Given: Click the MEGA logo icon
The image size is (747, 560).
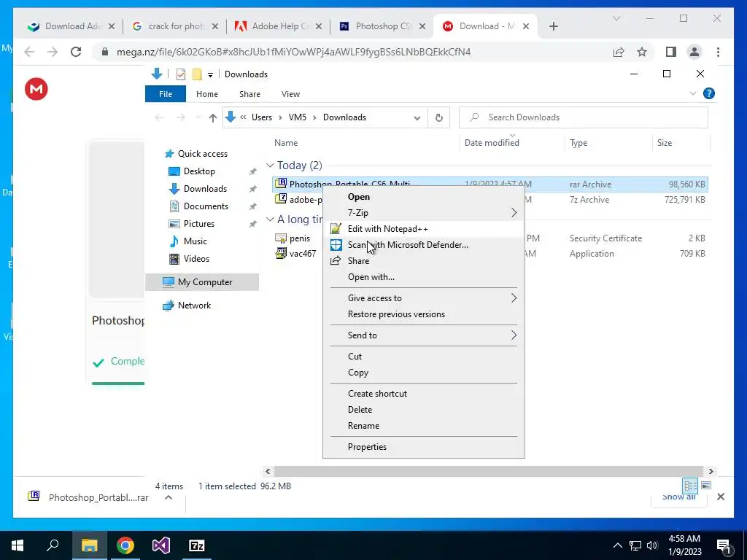Looking at the screenshot, I should pos(36,89).
